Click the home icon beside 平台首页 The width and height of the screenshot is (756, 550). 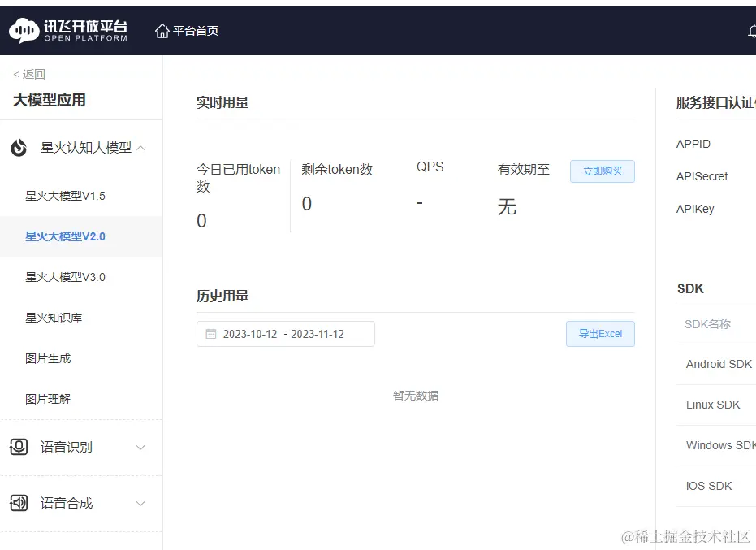pos(162,31)
